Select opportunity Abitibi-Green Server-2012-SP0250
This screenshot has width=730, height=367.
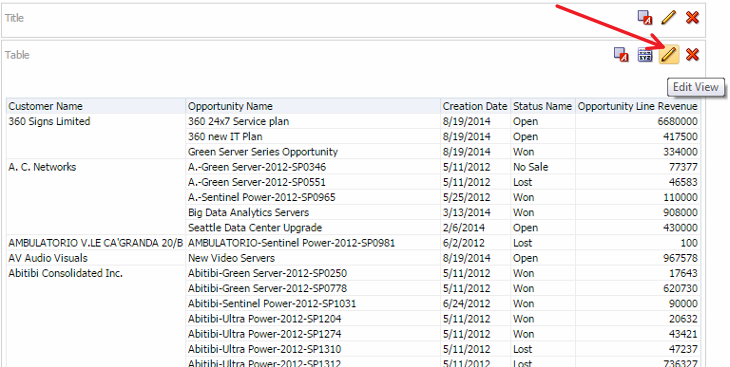coord(268,273)
